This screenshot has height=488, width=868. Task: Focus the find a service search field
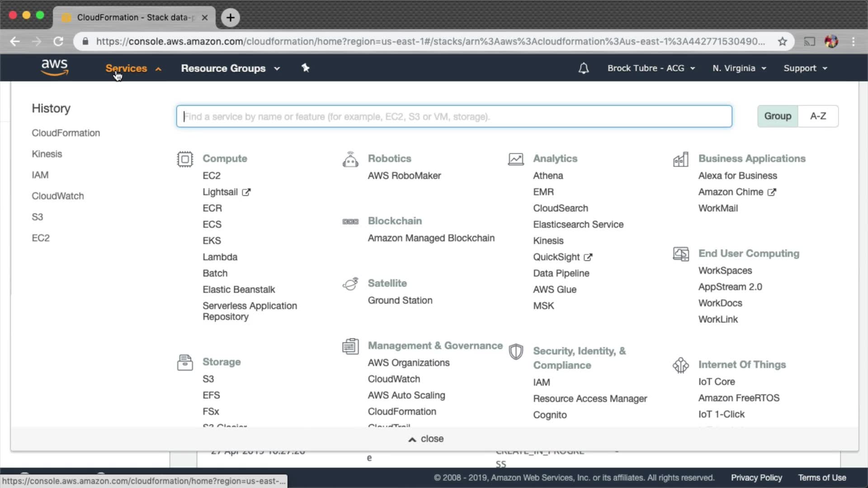[454, 117]
